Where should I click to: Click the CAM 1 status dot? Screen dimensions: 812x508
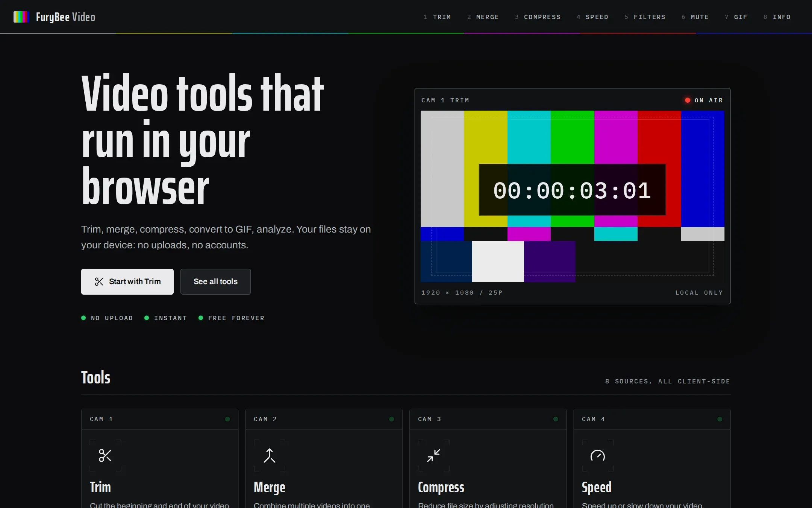click(x=227, y=419)
